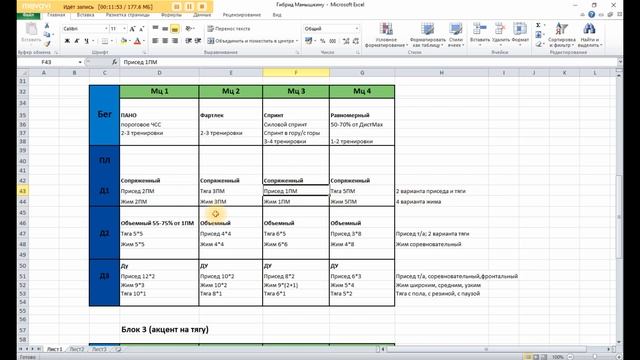640x360 pixels.
Task: Open the font color dropdown arrow
Action: 143,41
